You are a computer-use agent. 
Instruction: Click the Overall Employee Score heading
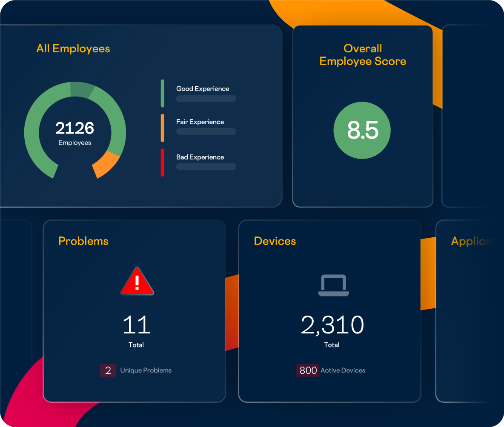pyautogui.click(x=363, y=55)
